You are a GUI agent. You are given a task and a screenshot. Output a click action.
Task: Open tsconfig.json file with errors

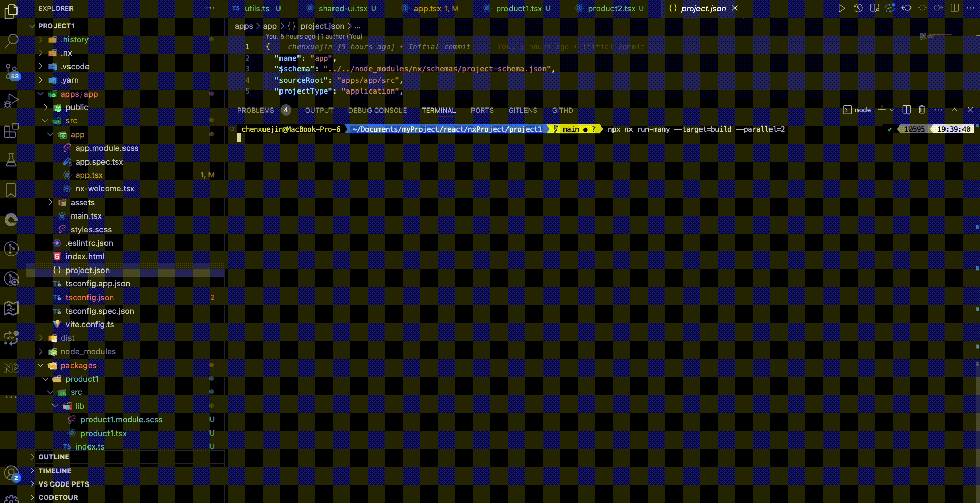pos(90,298)
